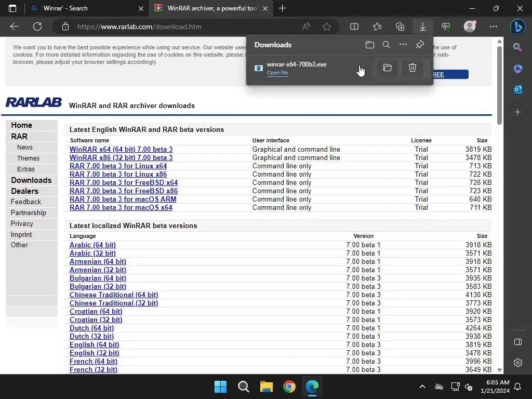Open the Collections panel
Viewport: 532px width, 399px height.
point(400,26)
